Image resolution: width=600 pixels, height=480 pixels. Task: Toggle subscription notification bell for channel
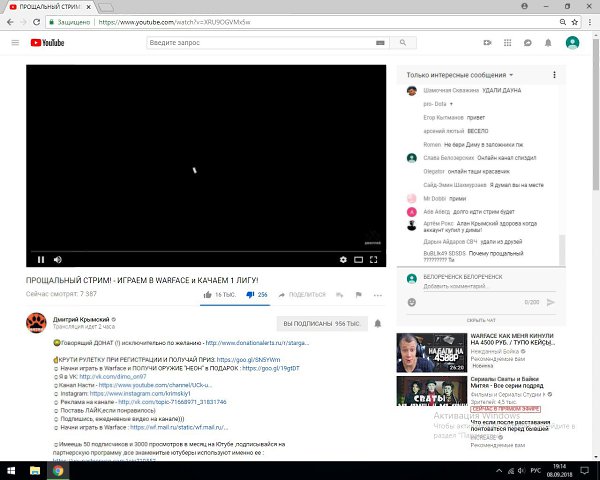coord(377,324)
